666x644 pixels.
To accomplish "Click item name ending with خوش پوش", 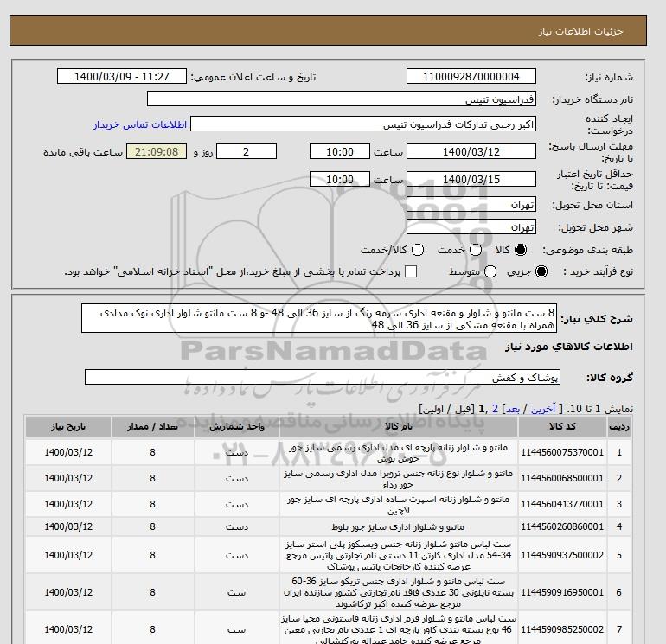I will pyautogui.click(x=398, y=453).
